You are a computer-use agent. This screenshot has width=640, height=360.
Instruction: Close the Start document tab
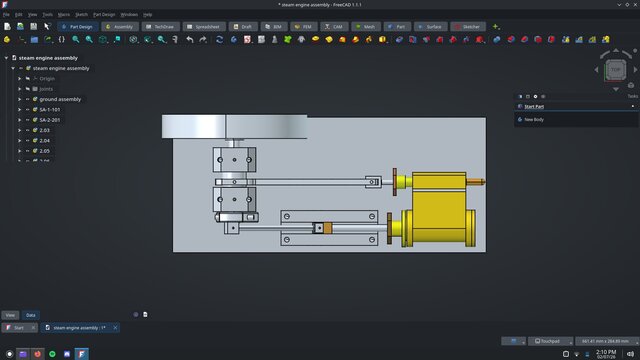pos(33,327)
